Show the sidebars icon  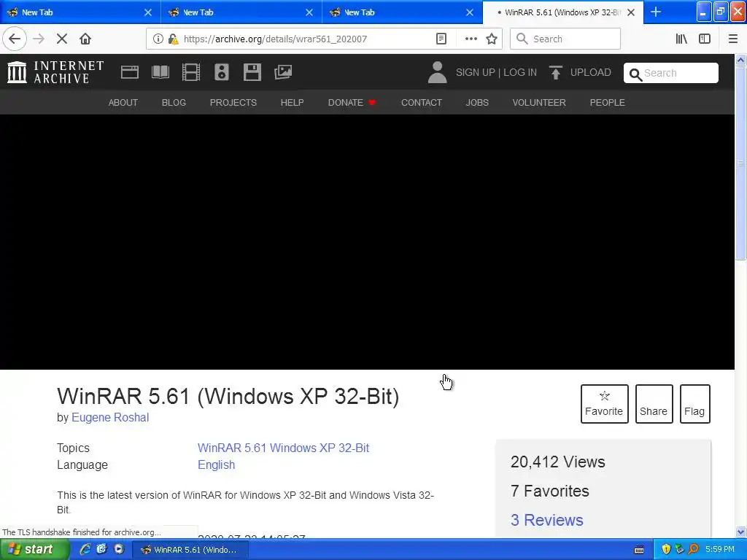coord(705,39)
